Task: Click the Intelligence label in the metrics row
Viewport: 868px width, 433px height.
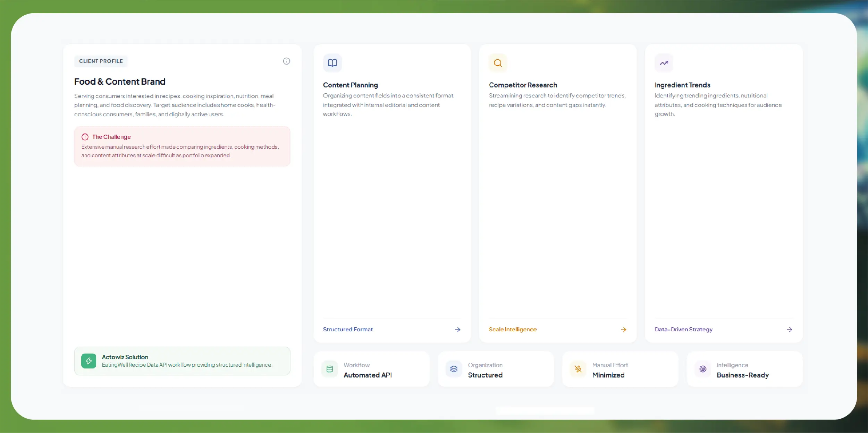Action: coord(732,365)
